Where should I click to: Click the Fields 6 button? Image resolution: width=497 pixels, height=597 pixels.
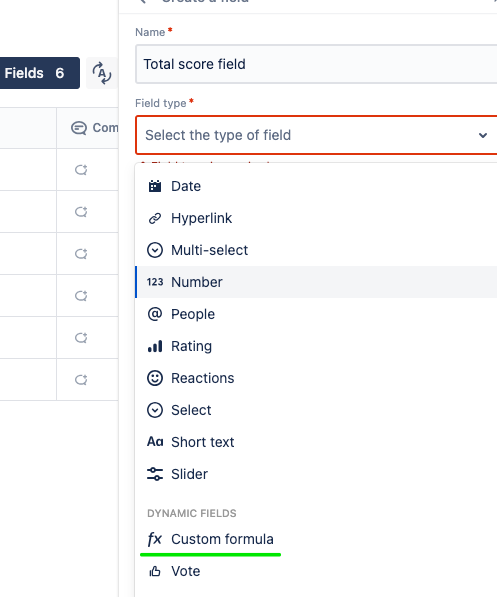coord(38,73)
